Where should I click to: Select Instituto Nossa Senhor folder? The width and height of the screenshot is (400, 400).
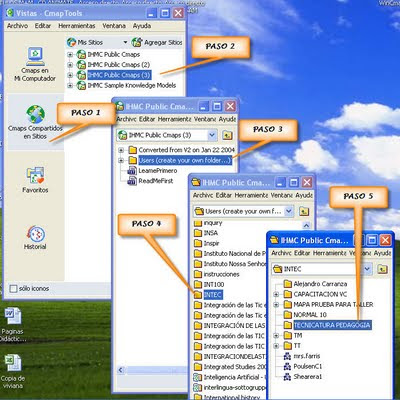[235, 264]
